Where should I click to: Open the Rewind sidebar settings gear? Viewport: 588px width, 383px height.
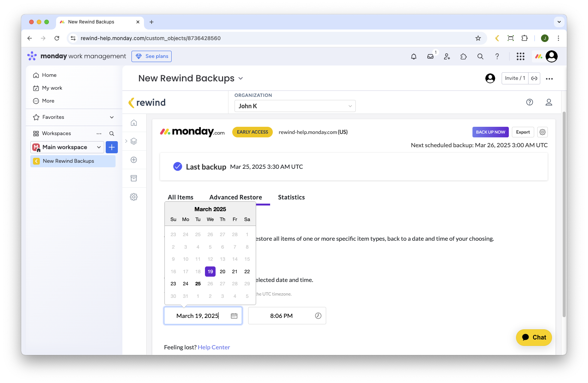click(x=134, y=197)
